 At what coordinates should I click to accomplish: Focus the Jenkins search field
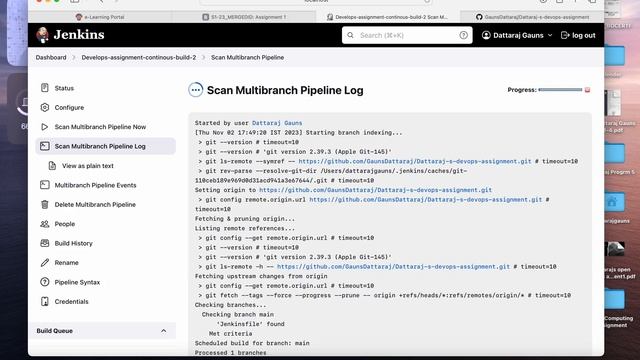click(x=407, y=35)
